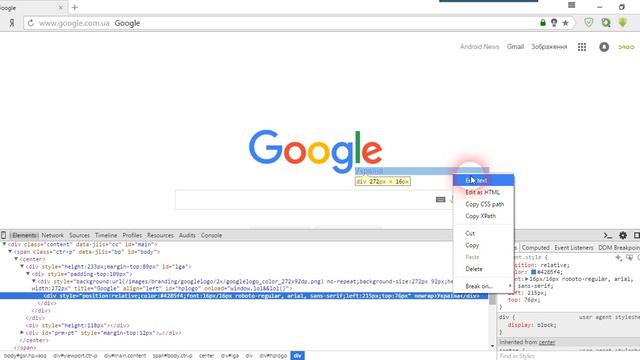Switch to the Elements tab

coord(24,236)
